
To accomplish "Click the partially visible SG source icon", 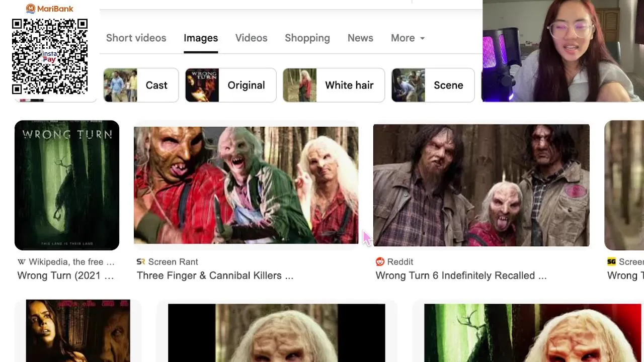I will pos(611,262).
